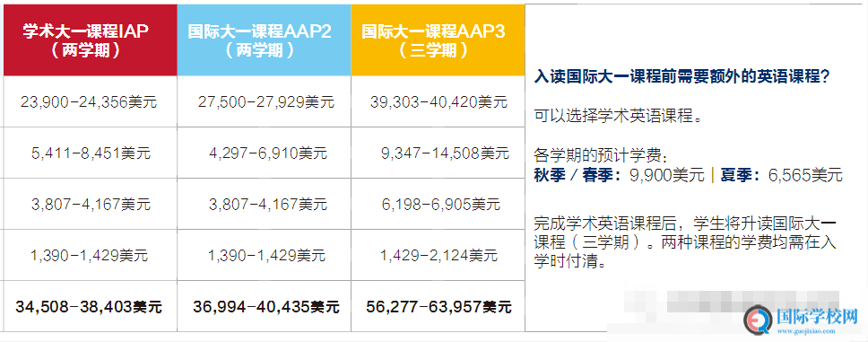This screenshot has width=868, height=342.
Task: Click the 5,411-8,451美元 value
Action: 90,153
